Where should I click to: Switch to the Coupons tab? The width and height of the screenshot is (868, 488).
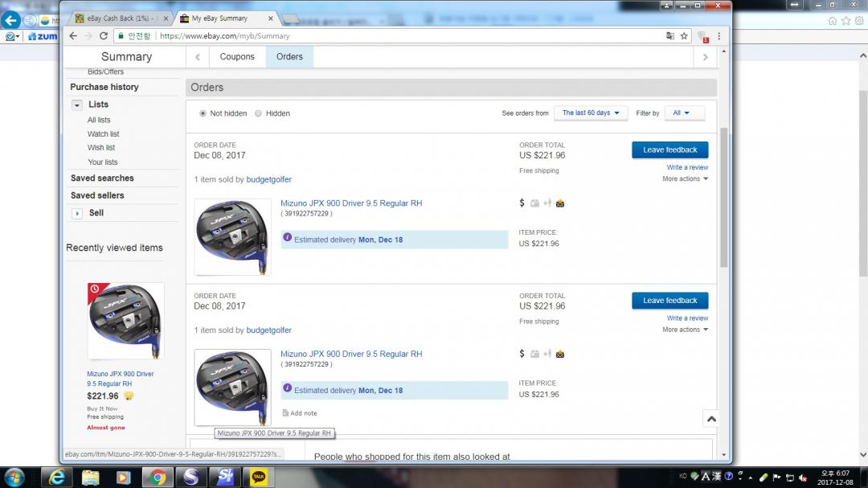(237, 57)
